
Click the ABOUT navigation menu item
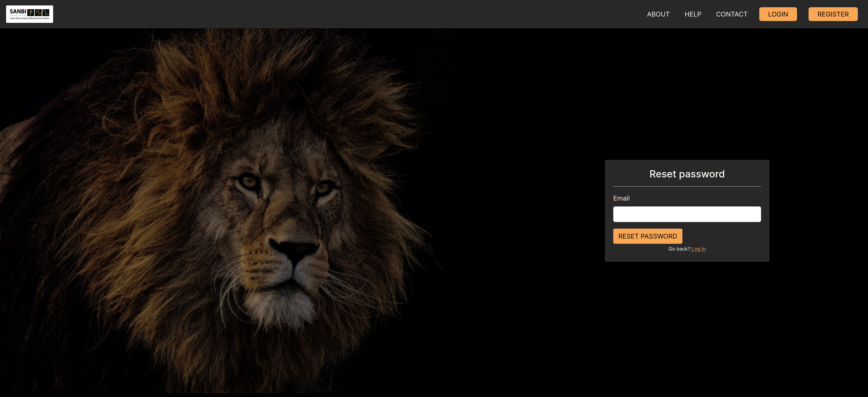(x=658, y=14)
